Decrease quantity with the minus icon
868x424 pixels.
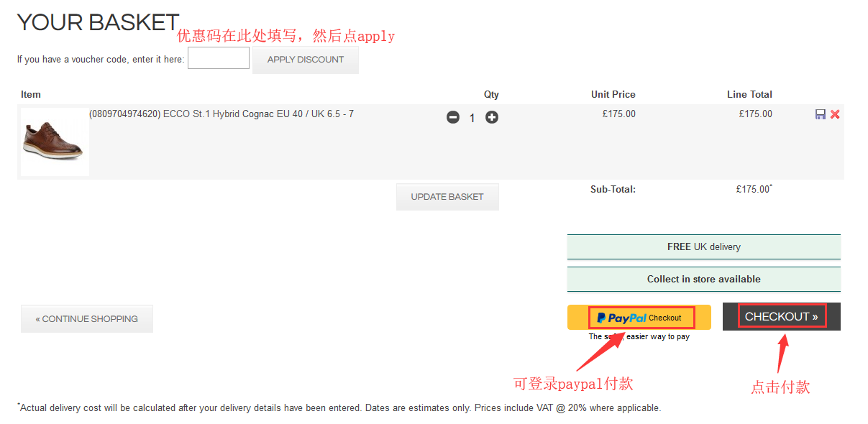click(453, 117)
